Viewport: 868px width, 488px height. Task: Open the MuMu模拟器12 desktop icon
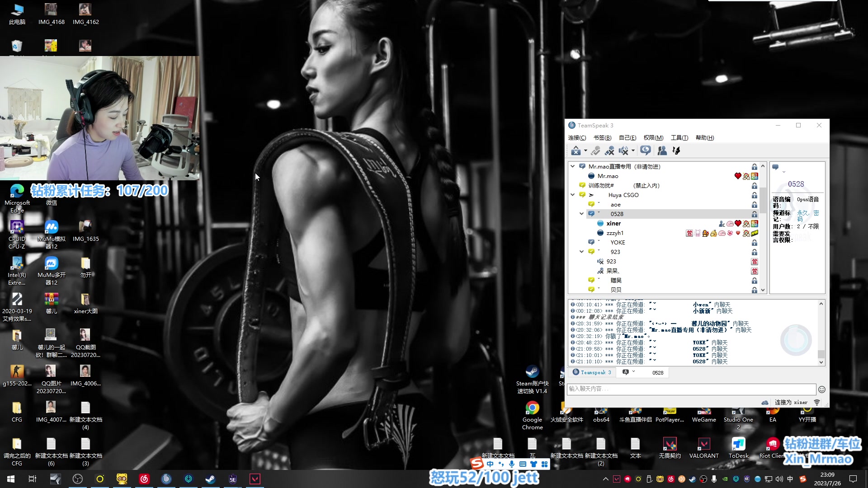[x=52, y=235]
